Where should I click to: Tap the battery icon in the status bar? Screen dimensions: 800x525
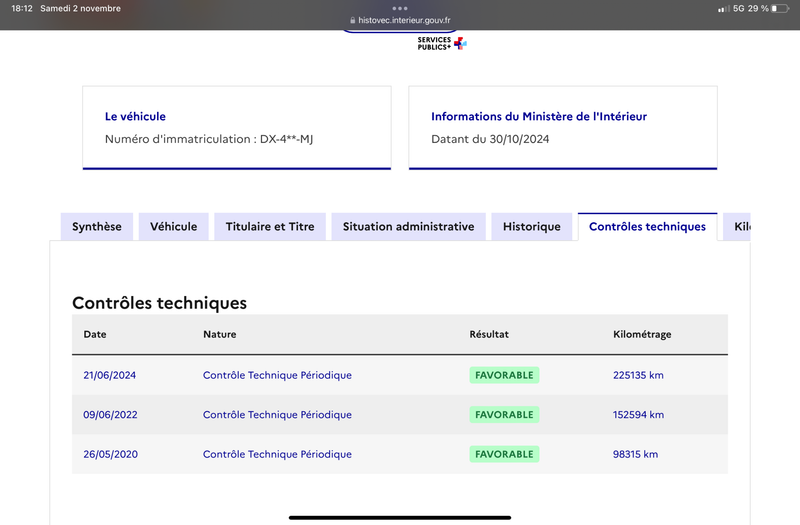click(780, 9)
